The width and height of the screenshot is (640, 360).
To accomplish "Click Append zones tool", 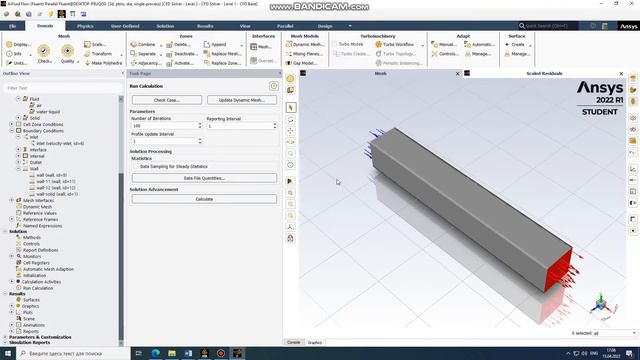I will [x=215, y=44].
